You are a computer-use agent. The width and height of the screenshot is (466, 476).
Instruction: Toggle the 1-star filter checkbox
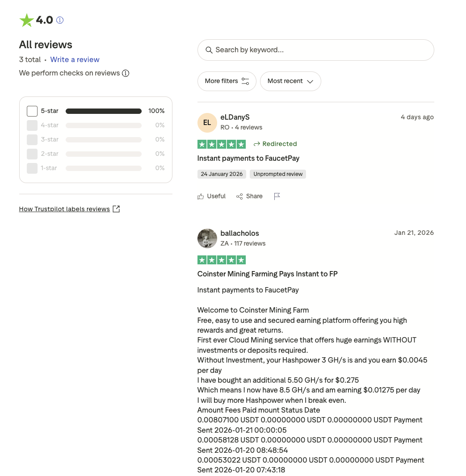(x=32, y=168)
